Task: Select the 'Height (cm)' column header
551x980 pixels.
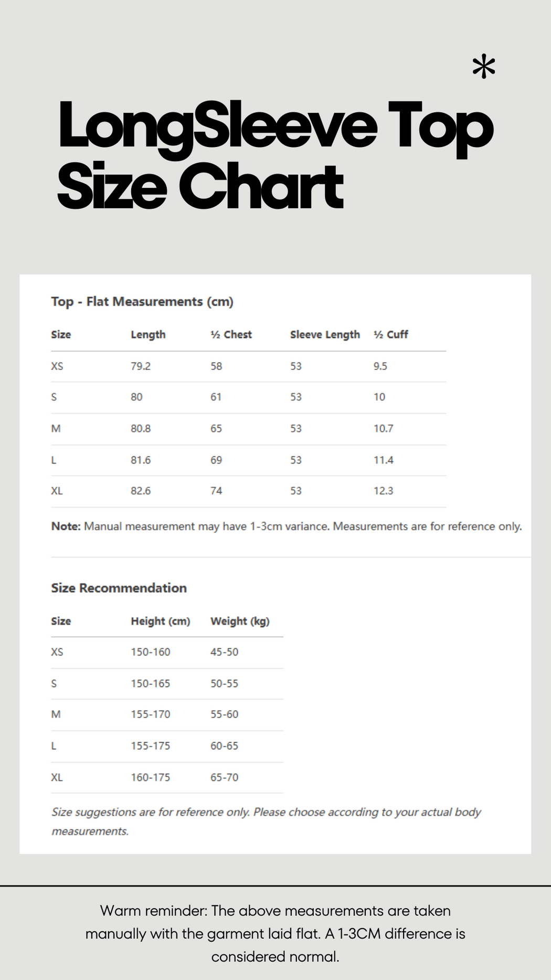Action: point(160,621)
